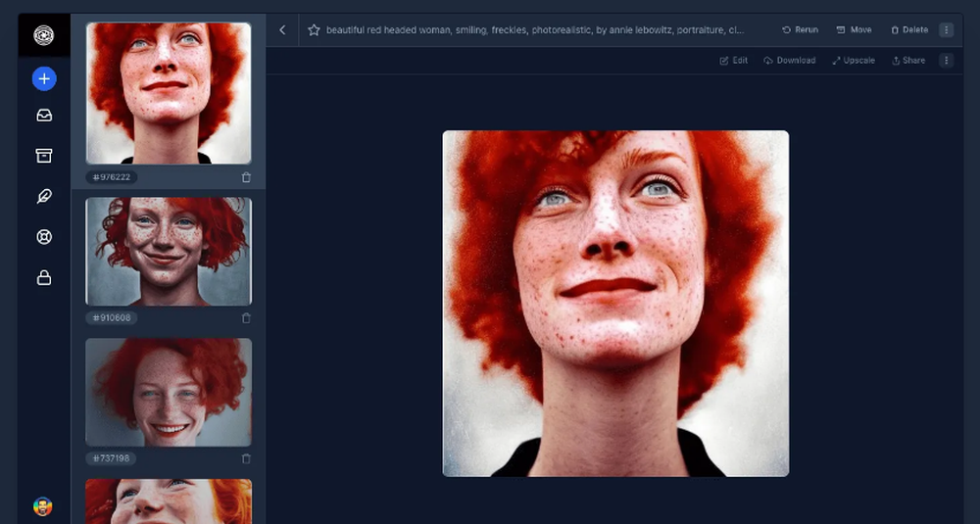Click the prompt text in header

(535, 30)
